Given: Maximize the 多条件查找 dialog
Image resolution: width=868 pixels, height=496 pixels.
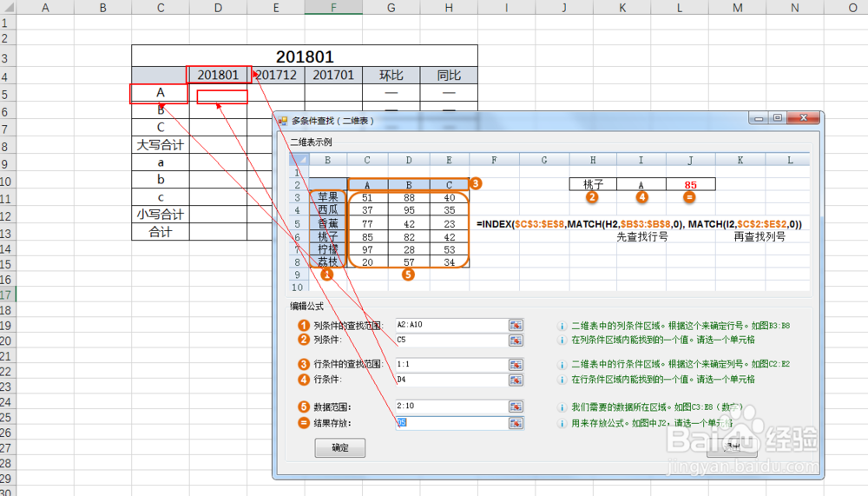Looking at the screenshot, I should (x=778, y=118).
